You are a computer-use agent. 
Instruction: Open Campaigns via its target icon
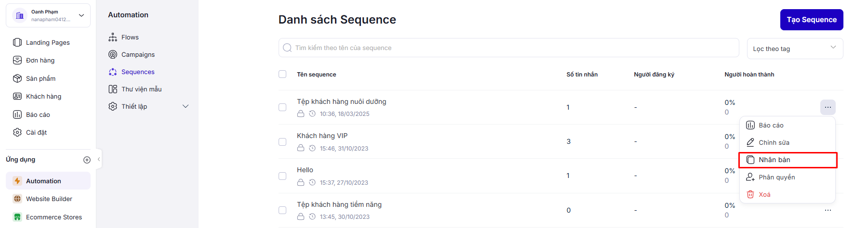point(113,54)
